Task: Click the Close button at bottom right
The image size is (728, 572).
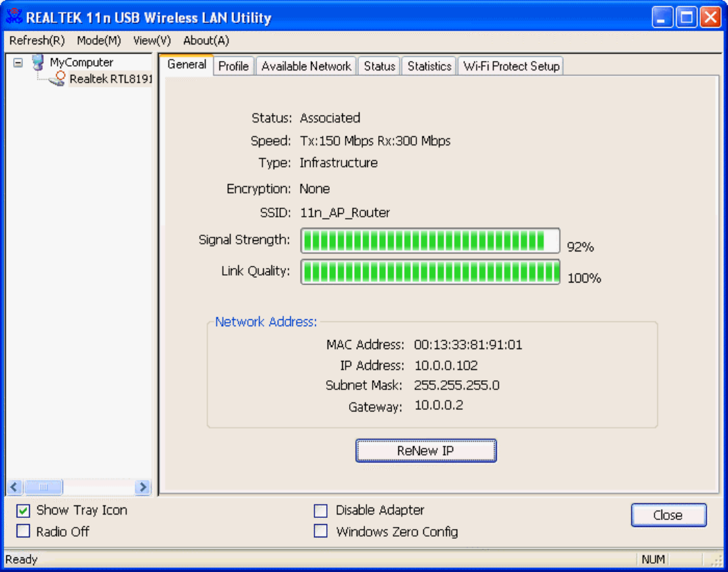Action: tap(668, 515)
